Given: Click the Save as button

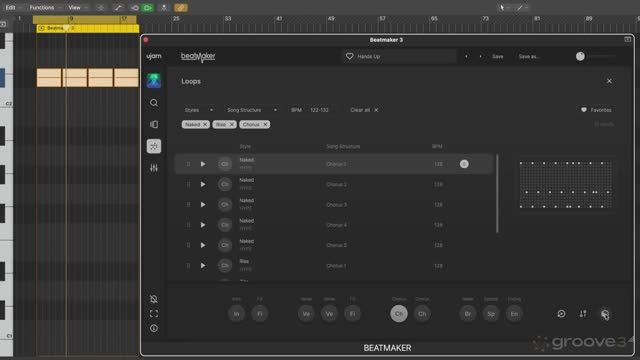Looking at the screenshot, I should (x=529, y=56).
